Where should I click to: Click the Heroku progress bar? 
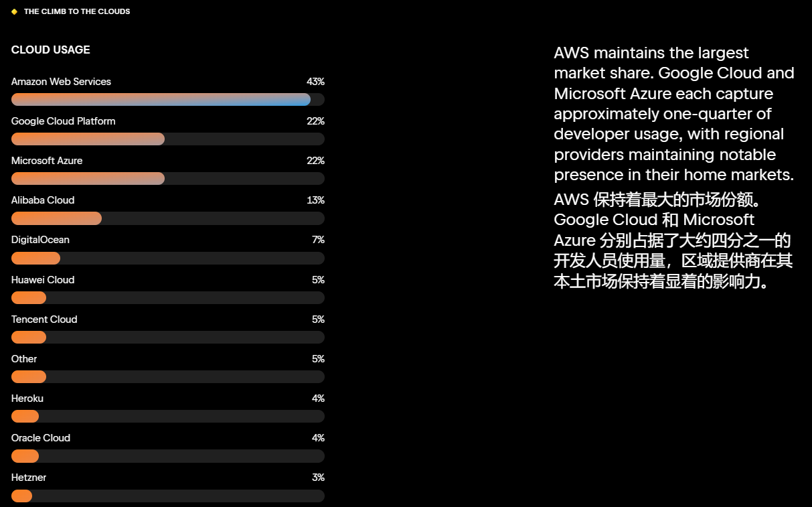[167, 416]
